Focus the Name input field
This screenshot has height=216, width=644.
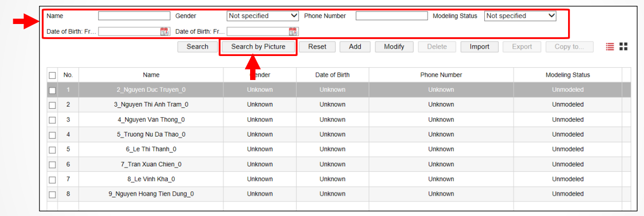(x=134, y=16)
